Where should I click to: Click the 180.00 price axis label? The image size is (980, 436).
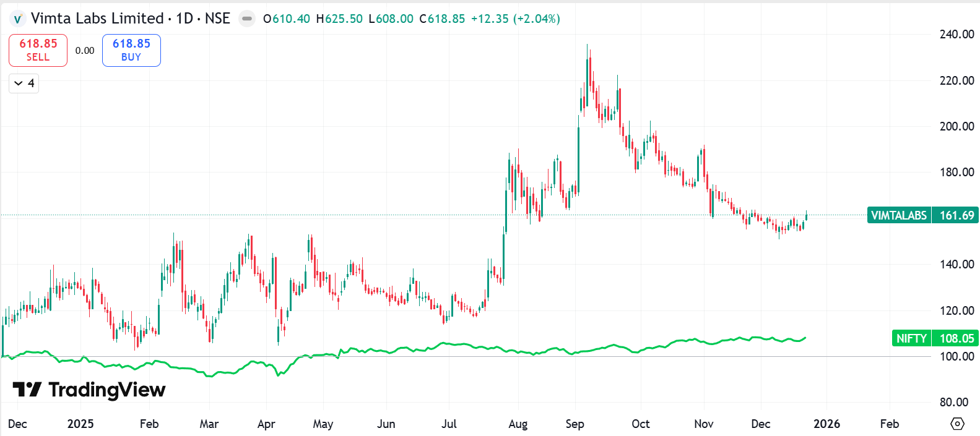pyautogui.click(x=956, y=172)
